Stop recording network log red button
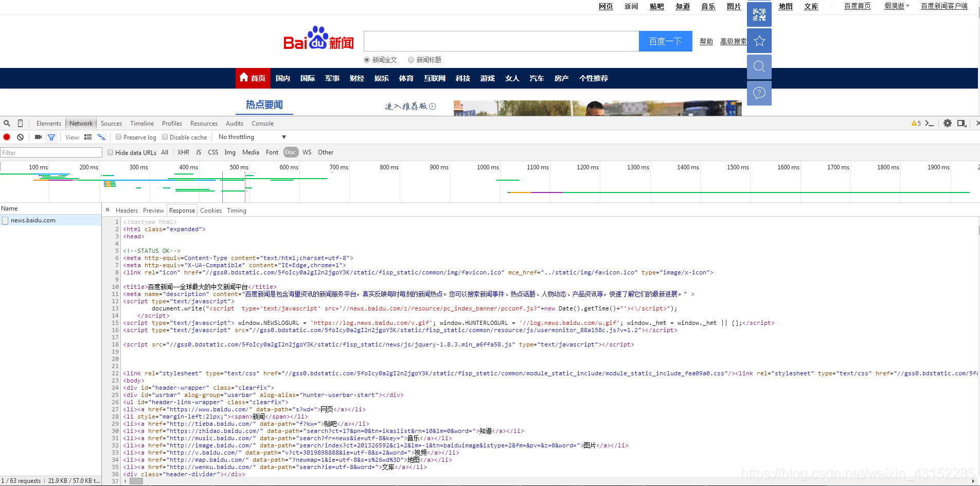 (7, 137)
